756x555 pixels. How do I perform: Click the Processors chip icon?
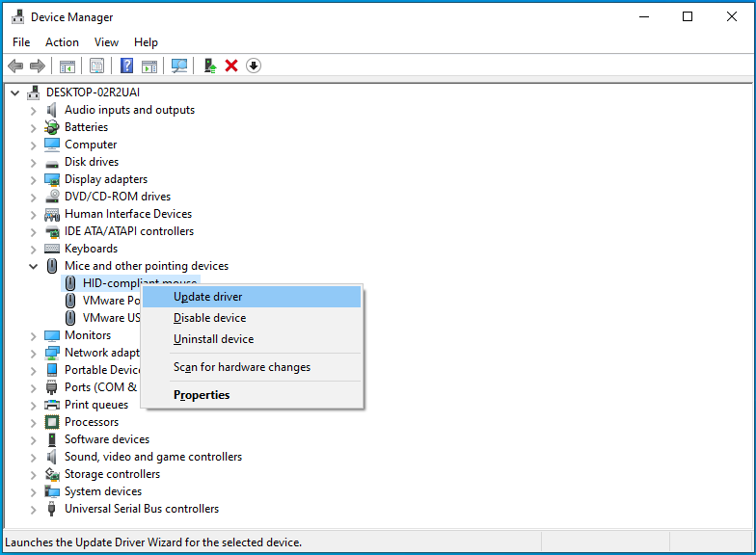pos(52,422)
